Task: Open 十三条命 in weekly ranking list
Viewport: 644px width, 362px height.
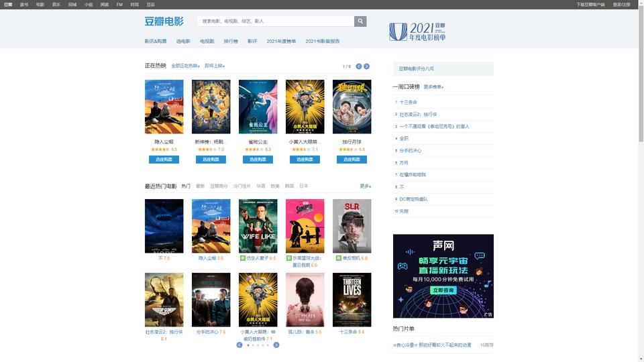Action: [x=409, y=102]
